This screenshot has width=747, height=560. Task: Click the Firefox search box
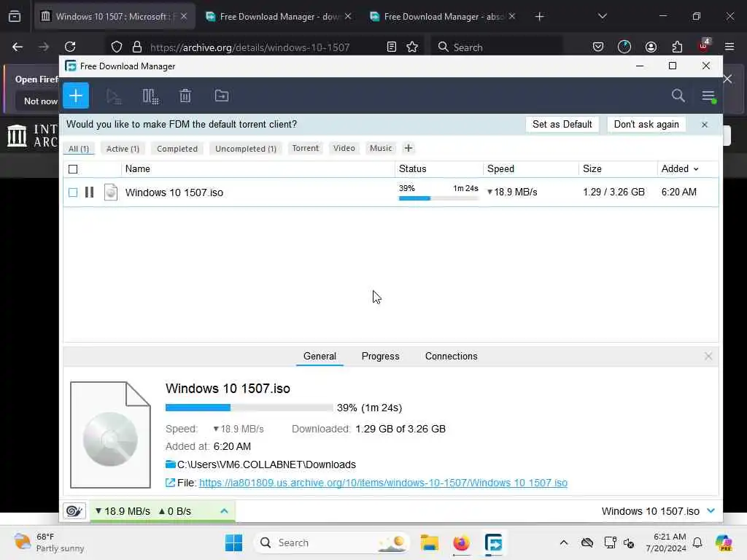(x=497, y=47)
